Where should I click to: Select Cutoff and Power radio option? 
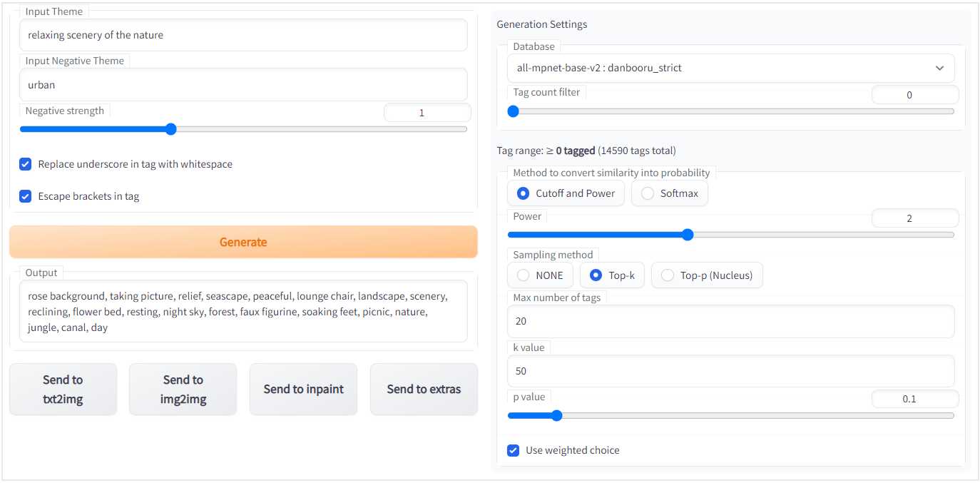point(524,193)
